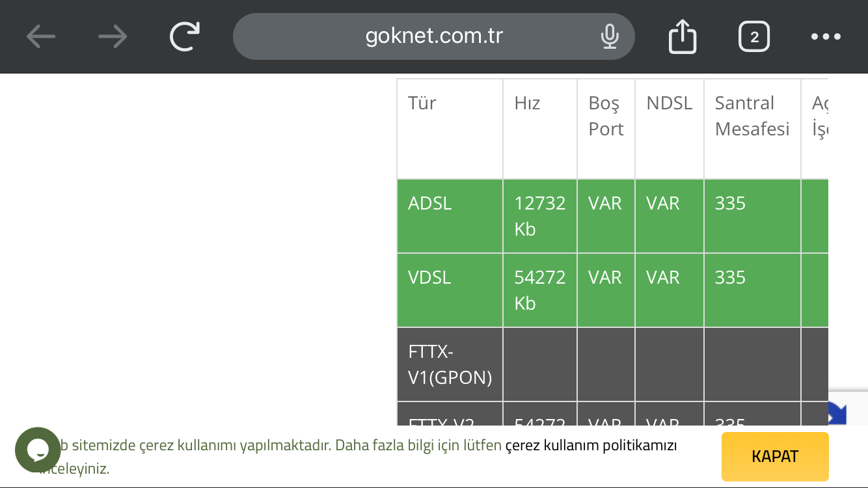Tap the 12732 Kb ADSL speed cell
Image resolution: width=868 pixels, height=488 pixels.
coord(539,216)
